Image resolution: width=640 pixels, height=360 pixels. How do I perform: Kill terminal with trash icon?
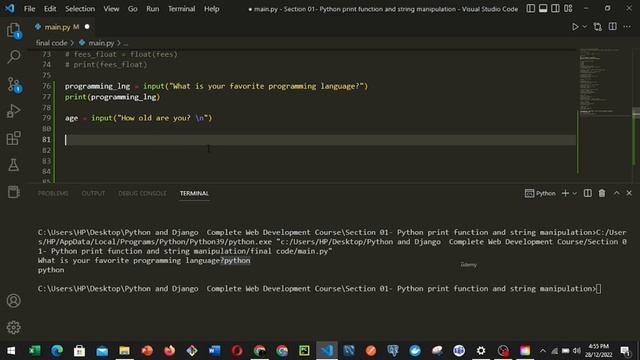point(602,193)
